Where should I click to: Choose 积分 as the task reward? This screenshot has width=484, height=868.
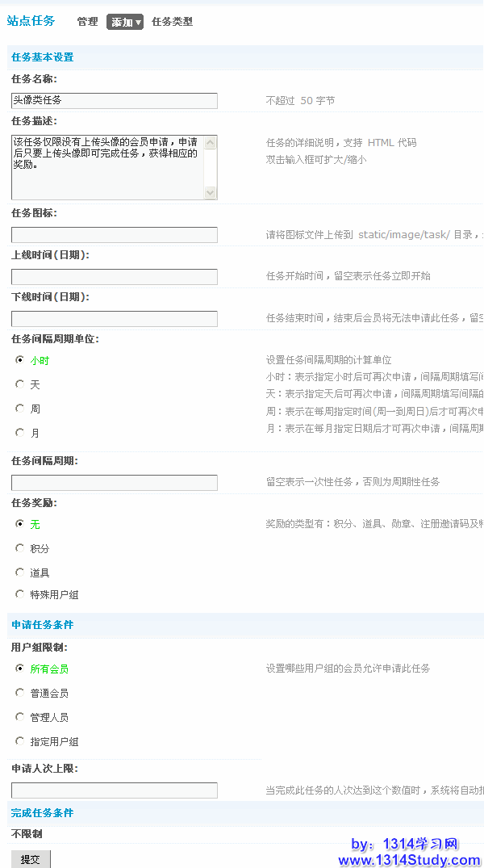[20, 548]
